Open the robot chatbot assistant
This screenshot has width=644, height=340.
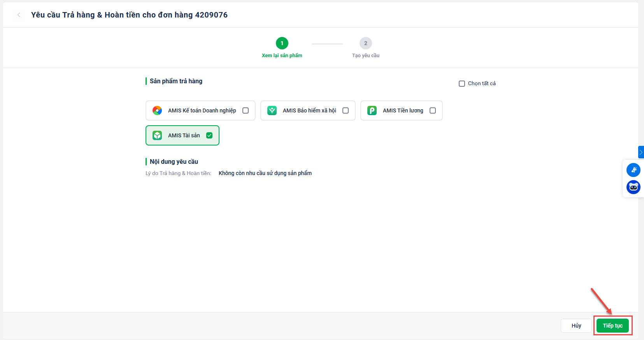click(x=633, y=187)
